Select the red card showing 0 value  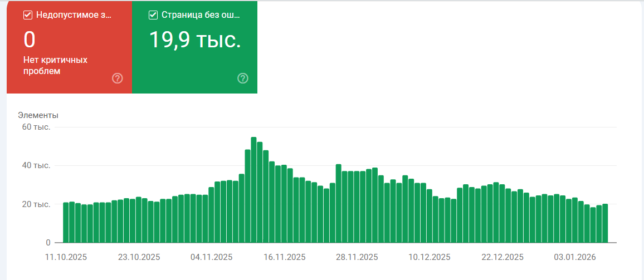point(70,47)
